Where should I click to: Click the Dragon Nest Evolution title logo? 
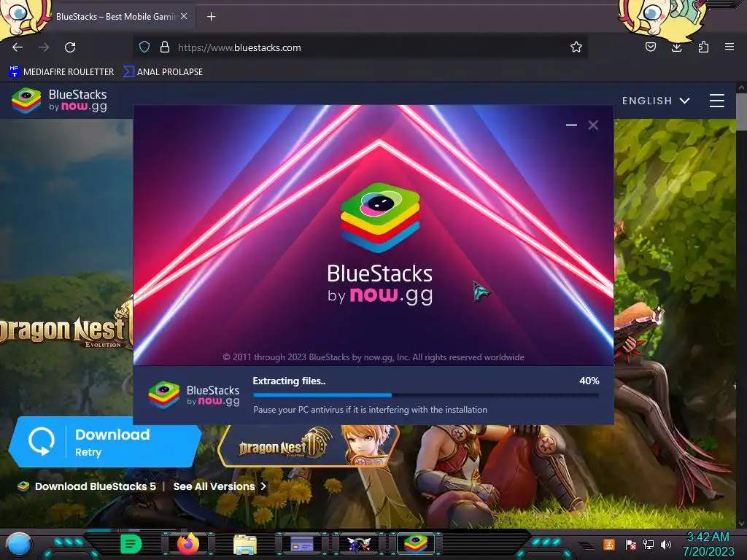[x=66, y=329]
